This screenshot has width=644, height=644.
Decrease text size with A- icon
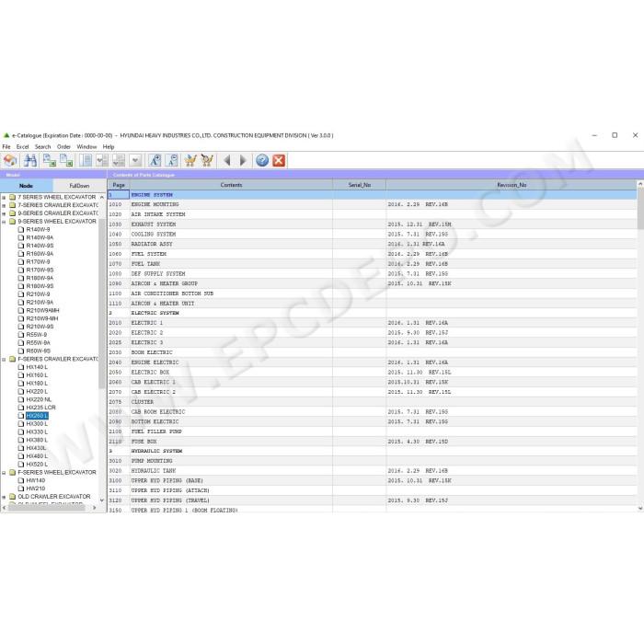pyautogui.click(x=172, y=160)
